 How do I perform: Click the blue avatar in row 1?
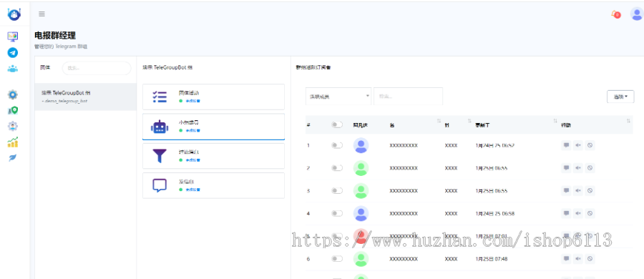pyautogui.click(x=361, y=145)
